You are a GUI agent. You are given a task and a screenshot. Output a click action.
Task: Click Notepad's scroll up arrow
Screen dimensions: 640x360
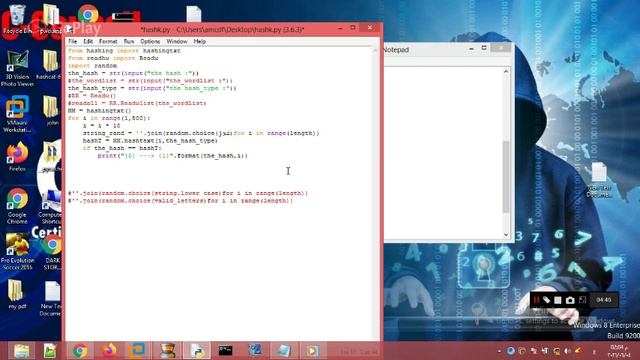(x=506, y=72)
